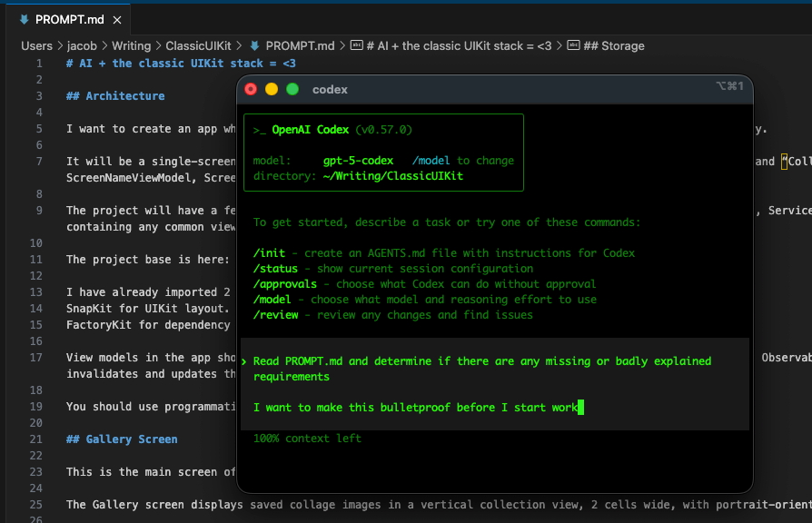
Task: Open the '# AI + the classic UIKit stack' breadcrumb
Action: pos(459,46)
